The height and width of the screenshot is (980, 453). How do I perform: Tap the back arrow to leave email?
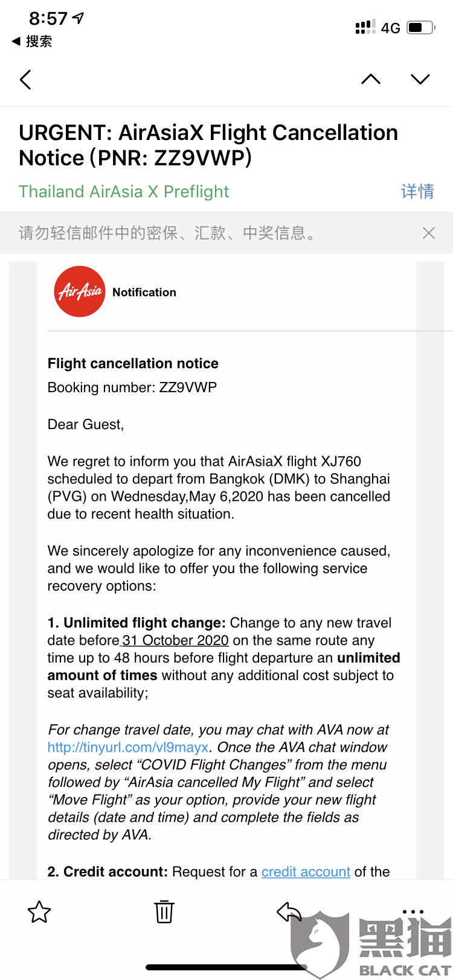tap(25, 80)
